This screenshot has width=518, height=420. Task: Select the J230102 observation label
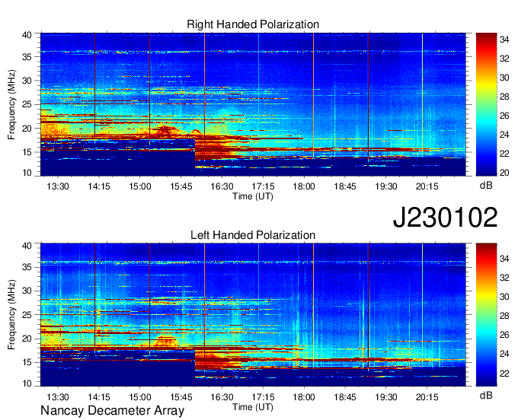(x=445, y=218)
